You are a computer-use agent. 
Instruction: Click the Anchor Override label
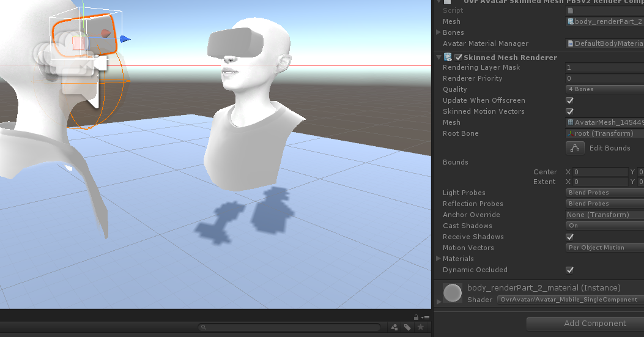(472, 215)
